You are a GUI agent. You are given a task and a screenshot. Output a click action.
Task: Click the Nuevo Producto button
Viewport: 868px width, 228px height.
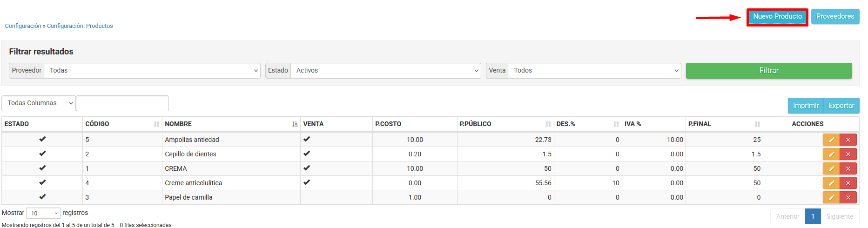777,17
